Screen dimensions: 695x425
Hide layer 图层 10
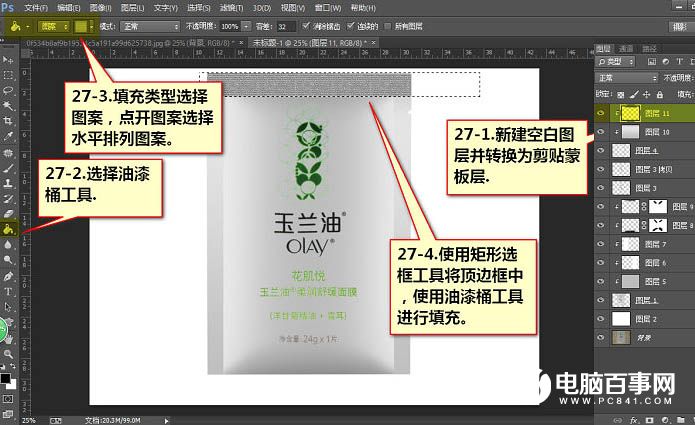click(601, 132)
